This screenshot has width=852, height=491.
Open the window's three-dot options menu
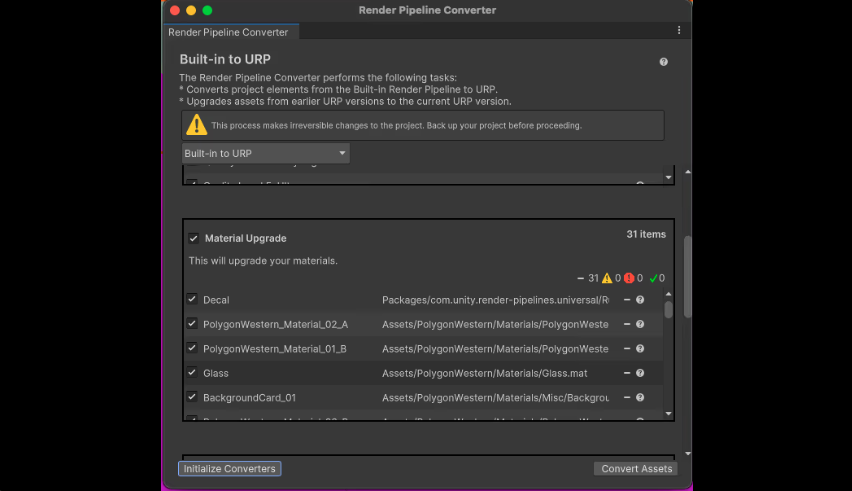[679, 30]
